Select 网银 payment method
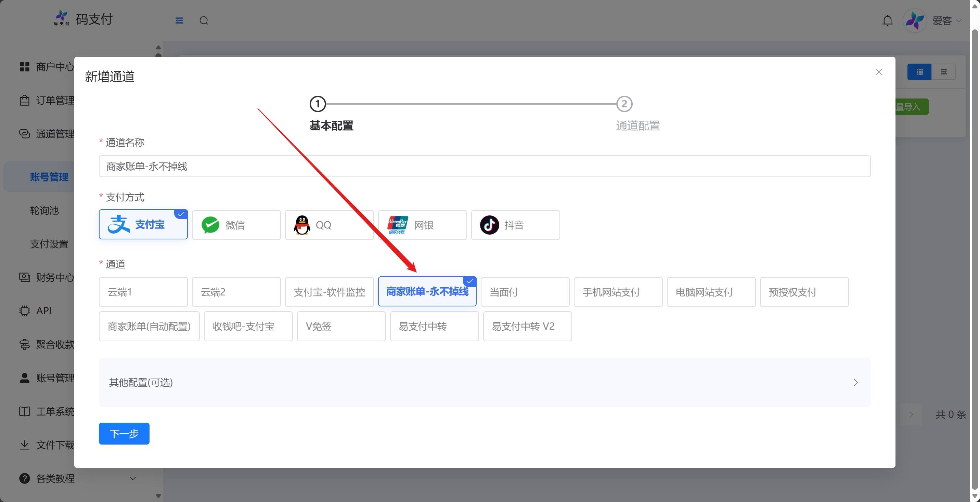The width and height of the screenshot is (980, 502). click(x=422, y=225)
